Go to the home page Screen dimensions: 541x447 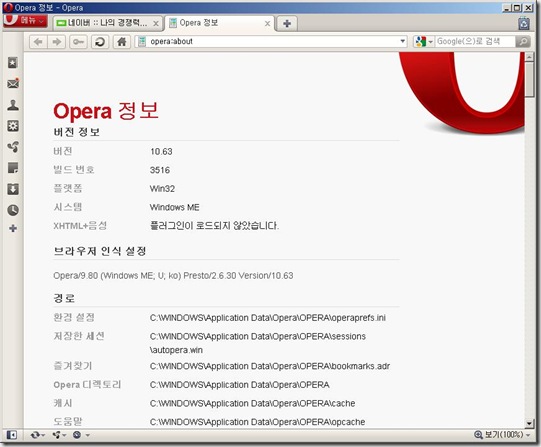pos(121,42)
